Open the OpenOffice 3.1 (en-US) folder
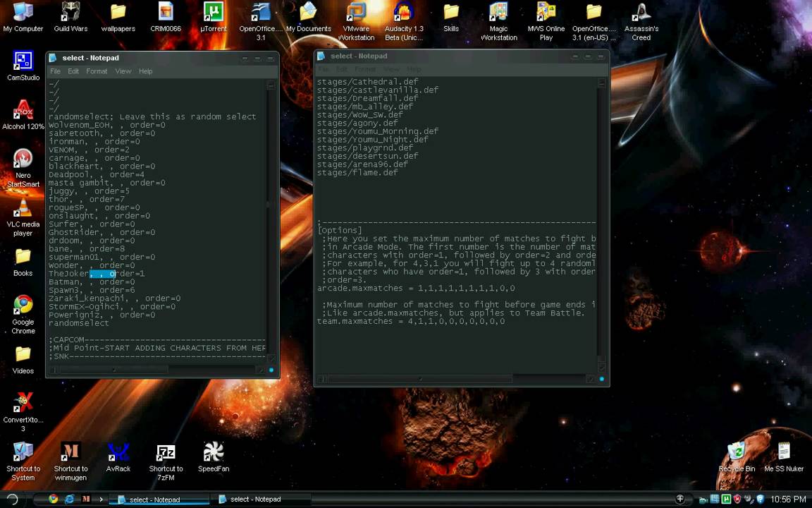The image size is (812, 508). click(x=594, y=21)
